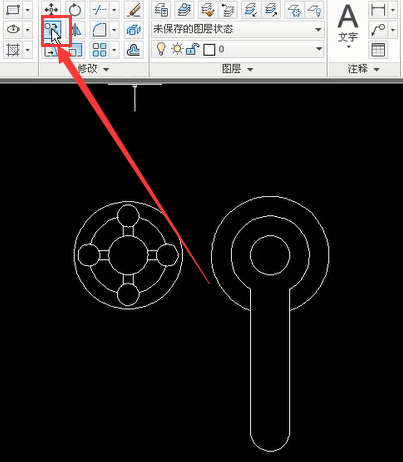403x462 pixels.
Task: Open the 未保存的图层状态 dropdown
Action: pyautogui.click(x=238, y=29)
